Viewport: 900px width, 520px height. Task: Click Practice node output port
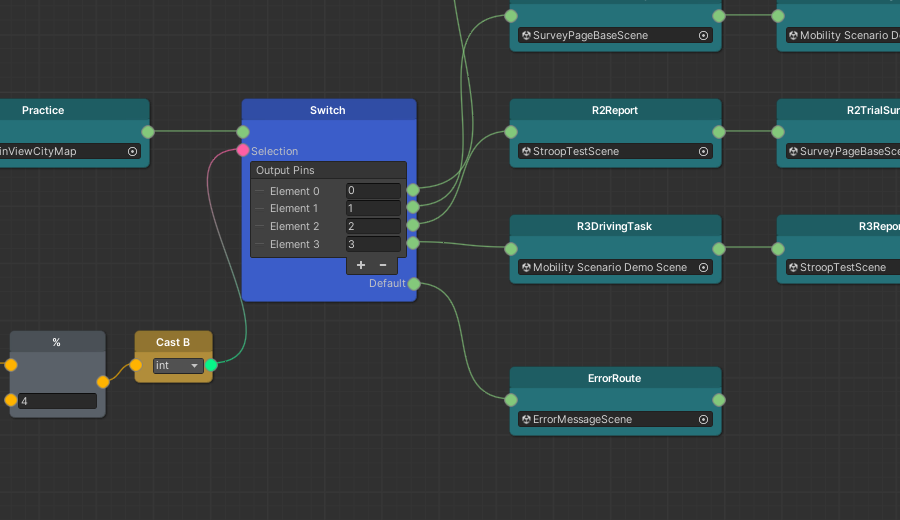pos(148,132)
